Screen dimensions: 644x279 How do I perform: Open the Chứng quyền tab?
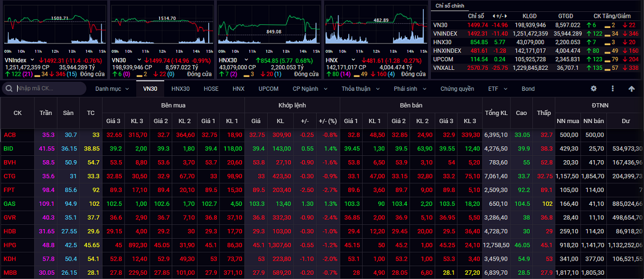coord(457,89)
